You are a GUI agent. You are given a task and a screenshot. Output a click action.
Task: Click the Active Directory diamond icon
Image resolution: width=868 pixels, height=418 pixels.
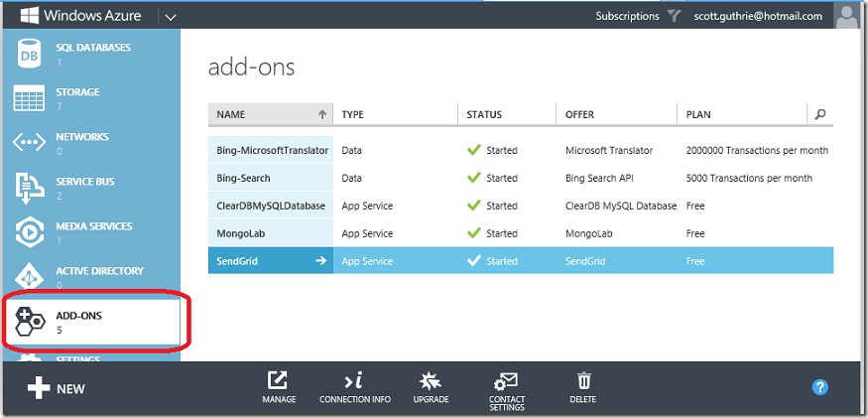(29, 276)
